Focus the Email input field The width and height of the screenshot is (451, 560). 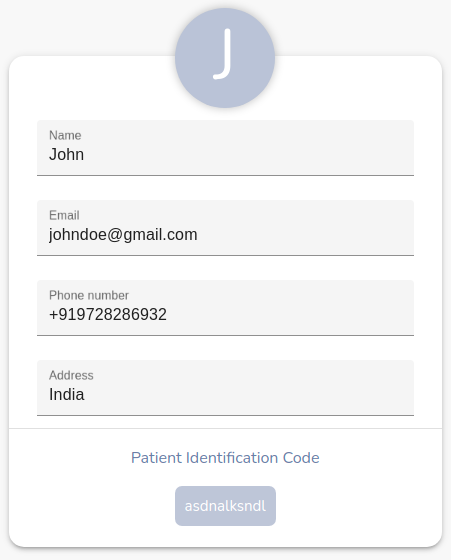(225, 228)
